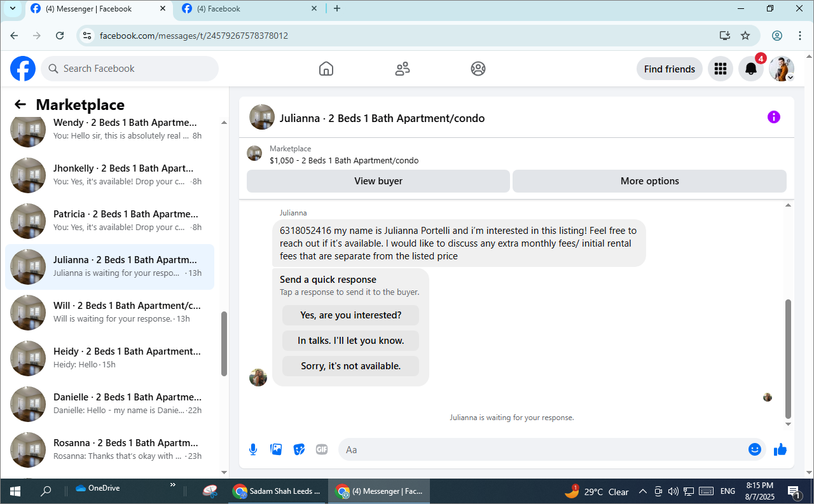View site information icon in address bar
The image size is (814, 504).
[88, 36]
